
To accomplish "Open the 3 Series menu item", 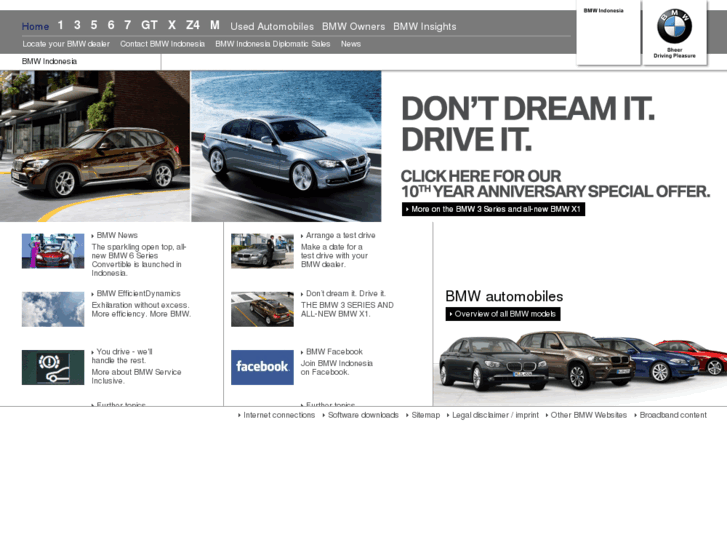I will click(77, 25).
